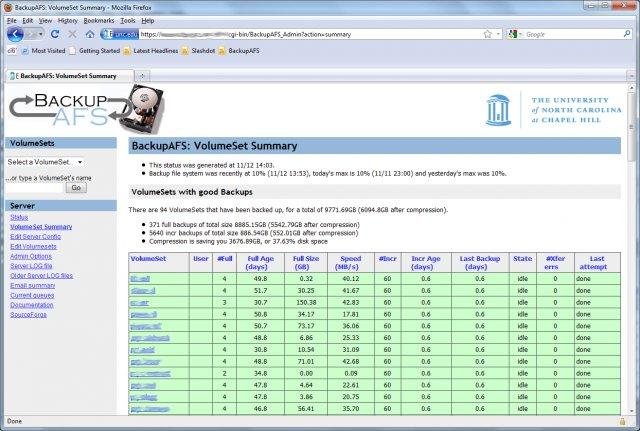Click the page vertical scrollbar
The width and height of the screenshot is (640, 431).
632,249
